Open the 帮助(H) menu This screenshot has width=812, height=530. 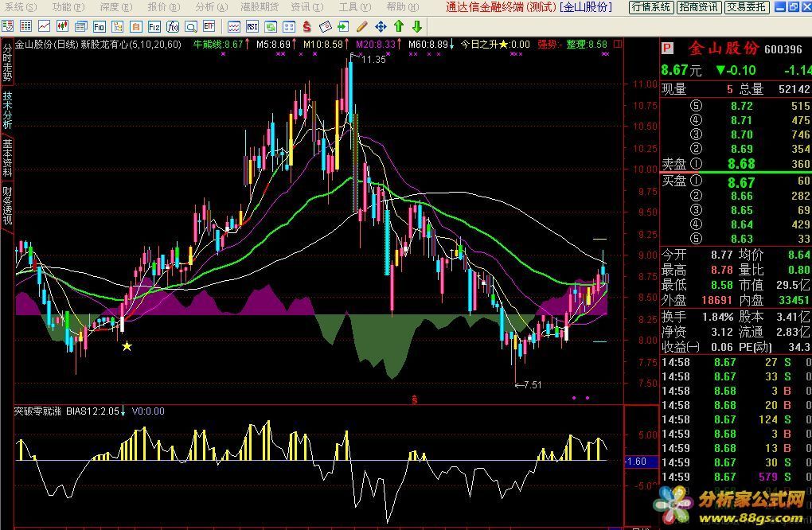[402, 6]
